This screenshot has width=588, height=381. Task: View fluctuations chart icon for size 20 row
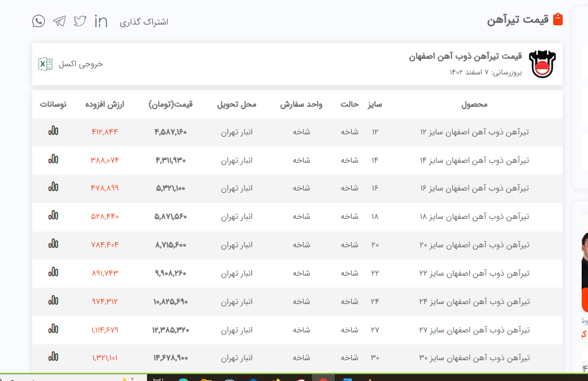(53, 244)
